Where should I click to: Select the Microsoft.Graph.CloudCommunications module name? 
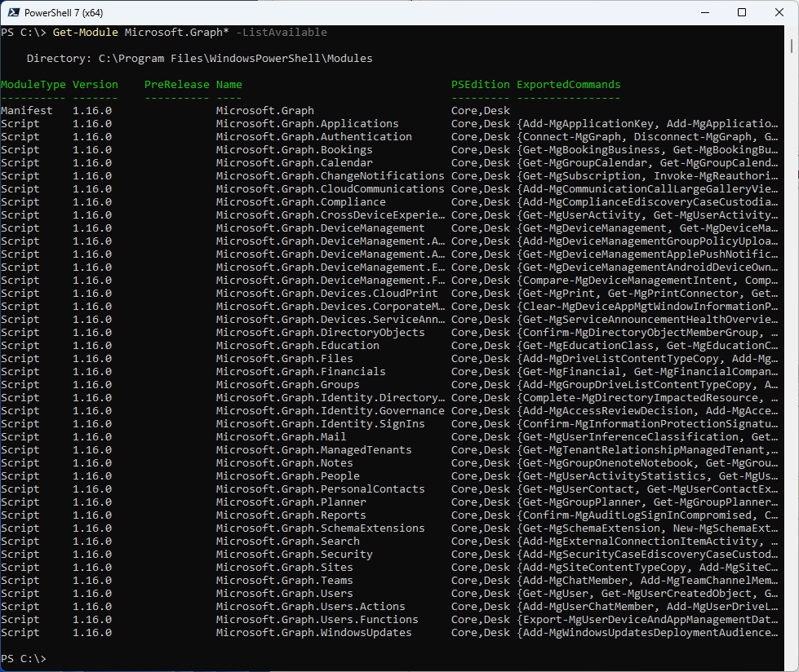331,189
